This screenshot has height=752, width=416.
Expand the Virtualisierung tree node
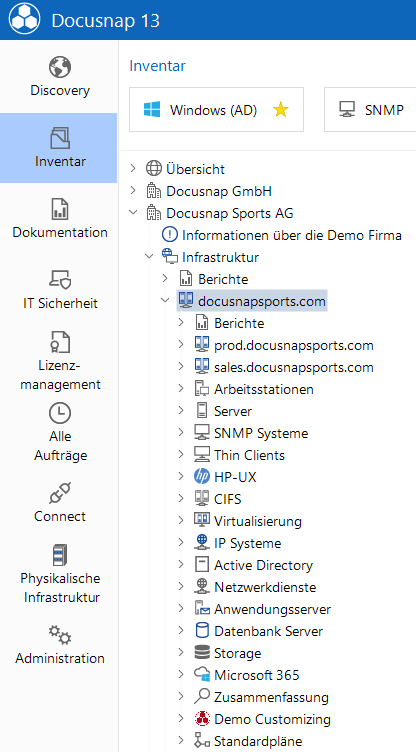pyautogui.click(x=180, y=520)
